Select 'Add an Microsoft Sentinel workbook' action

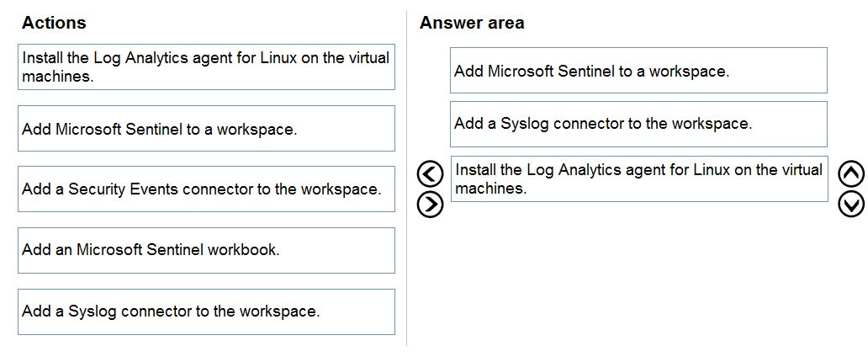pos(206,250)
